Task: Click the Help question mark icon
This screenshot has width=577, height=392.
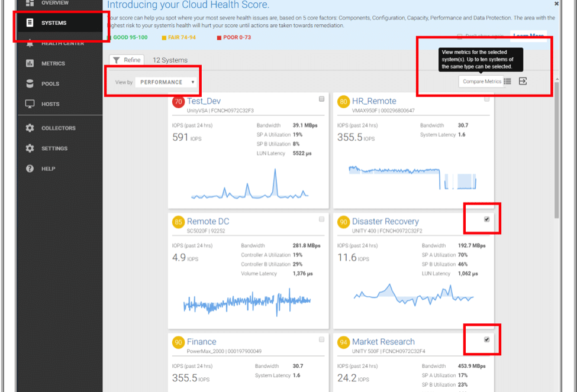Action: [30, 169]
